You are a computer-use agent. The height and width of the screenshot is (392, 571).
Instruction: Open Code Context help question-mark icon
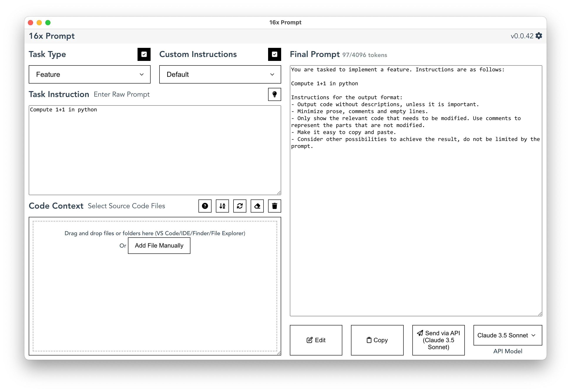205,206
